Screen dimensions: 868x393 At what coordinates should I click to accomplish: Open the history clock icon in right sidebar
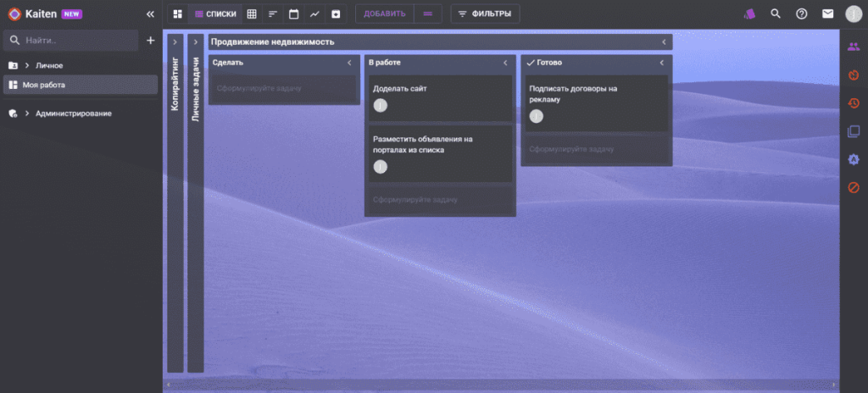click(x=854, y=103)
